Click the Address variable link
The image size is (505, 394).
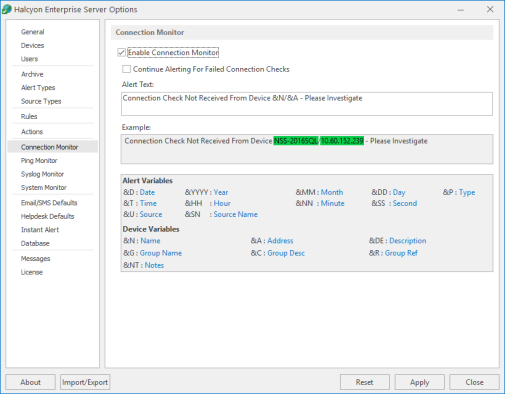(280, 241)
